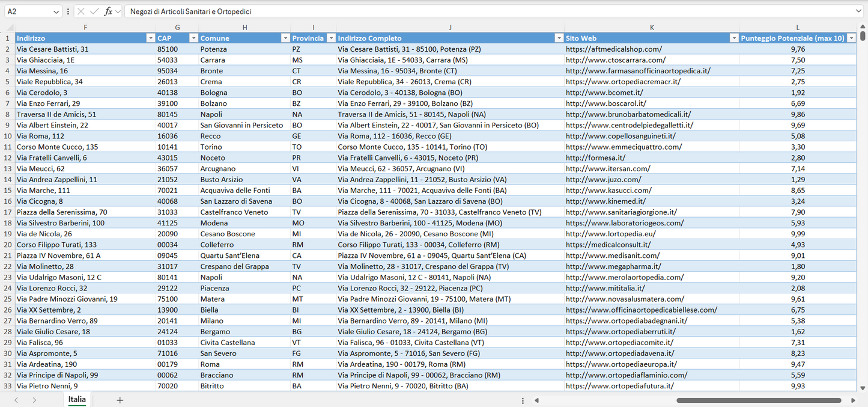Expand the formula bar chevron
This screenshot has width=868, height=407.
click(x=858, y=11)
